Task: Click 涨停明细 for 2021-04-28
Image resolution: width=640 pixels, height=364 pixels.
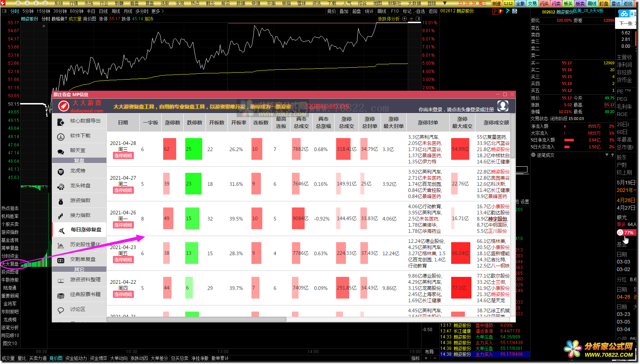Action: point(123,156)
